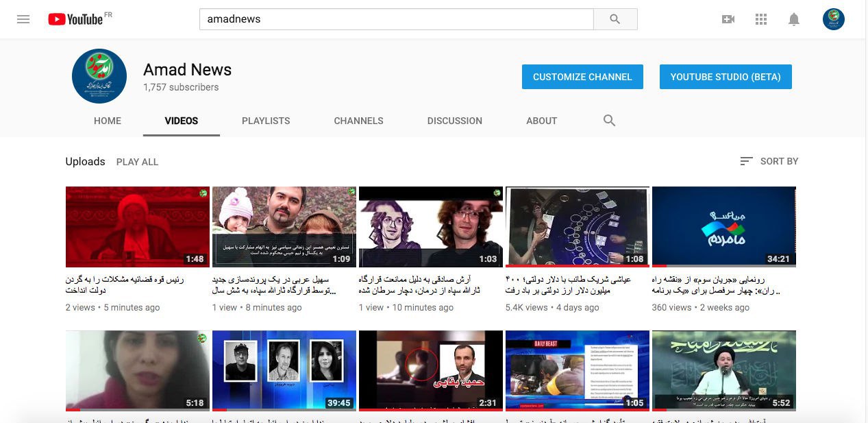
Task: Switch to the Playlists tab
Action: pos(266,121)
